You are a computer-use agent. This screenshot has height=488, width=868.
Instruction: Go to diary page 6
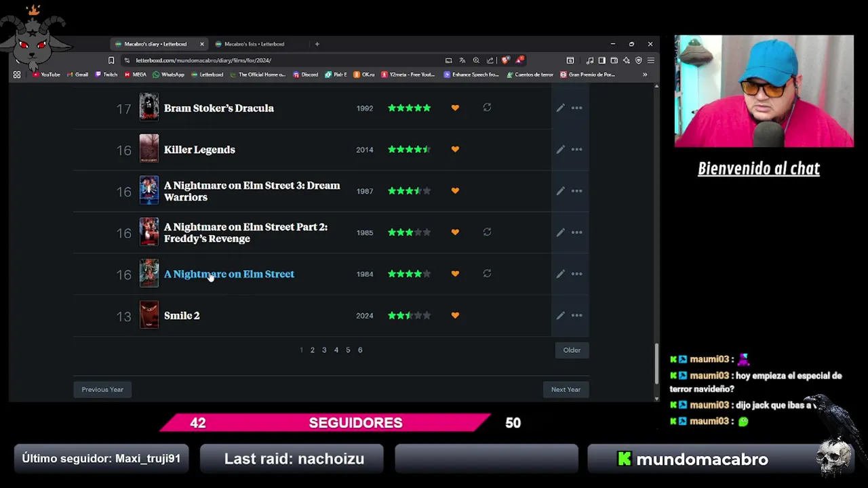(x=360, y=350)
